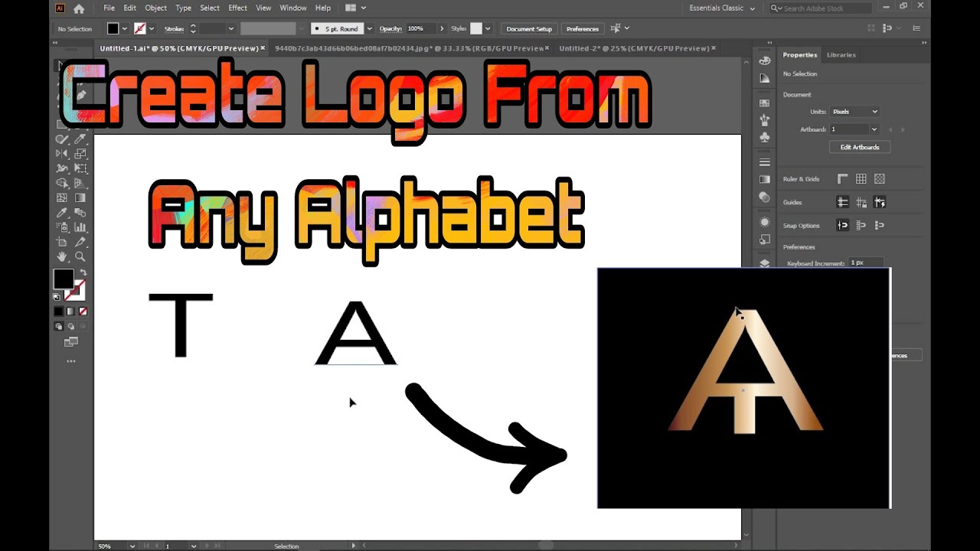Open the Color panel icon
Viewport: 980px width, 551px height.
tap(765, 60)
